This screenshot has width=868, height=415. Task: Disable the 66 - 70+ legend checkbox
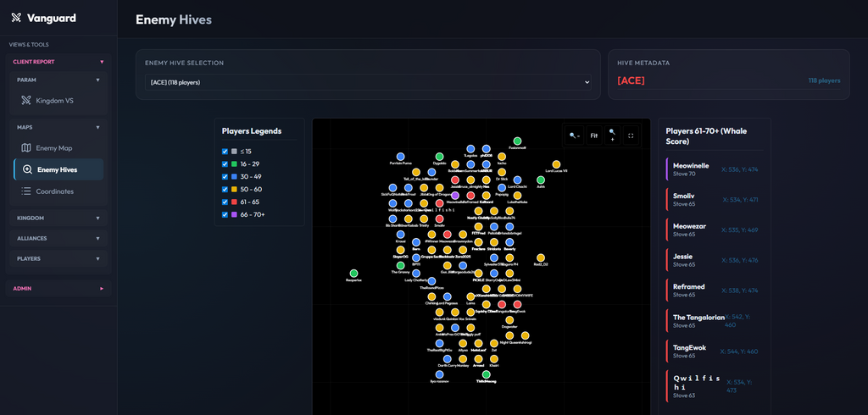225,214
